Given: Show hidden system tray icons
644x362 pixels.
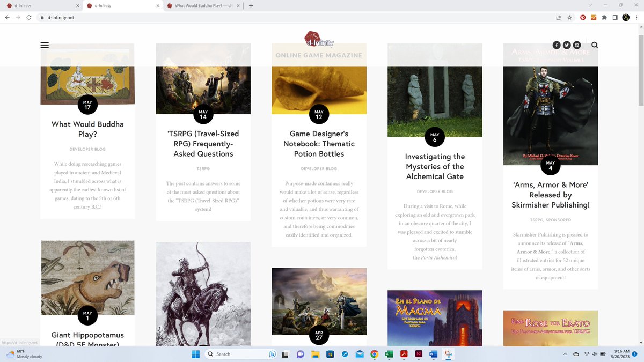Looking at the screenshot, I should coord(565,354).
